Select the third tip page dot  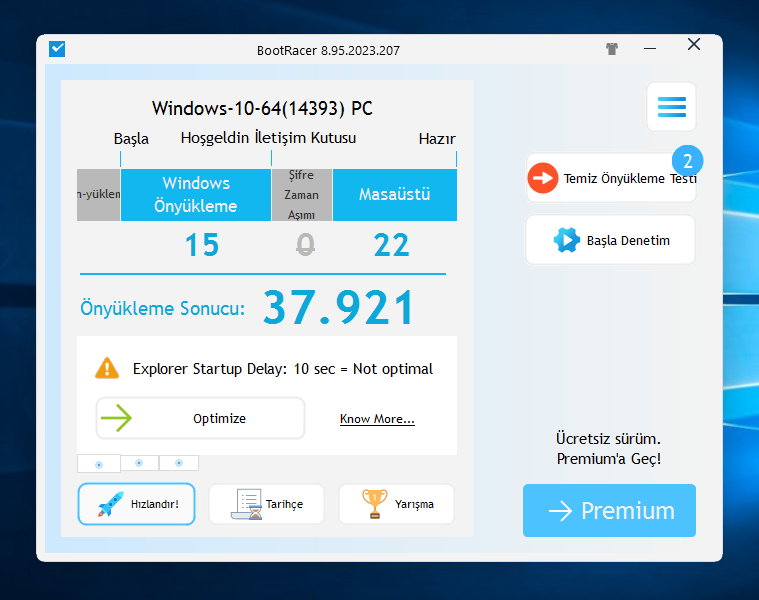(x=179, y=463)
